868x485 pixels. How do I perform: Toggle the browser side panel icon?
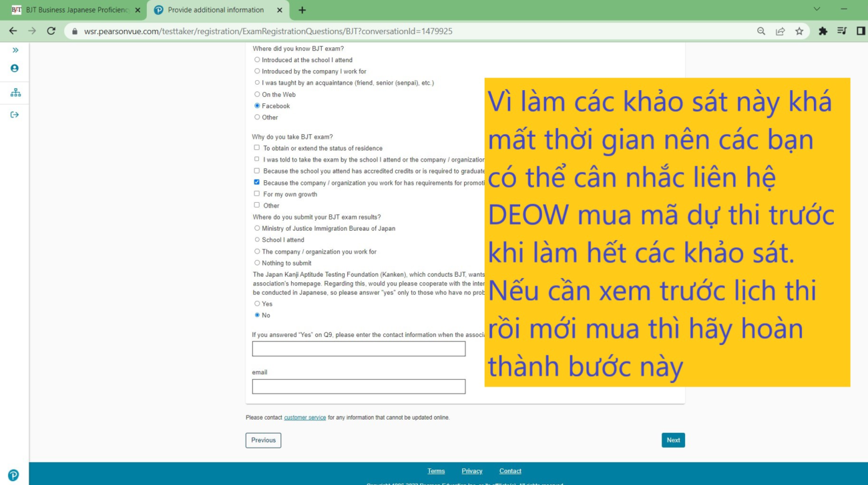tap(861, 31)
